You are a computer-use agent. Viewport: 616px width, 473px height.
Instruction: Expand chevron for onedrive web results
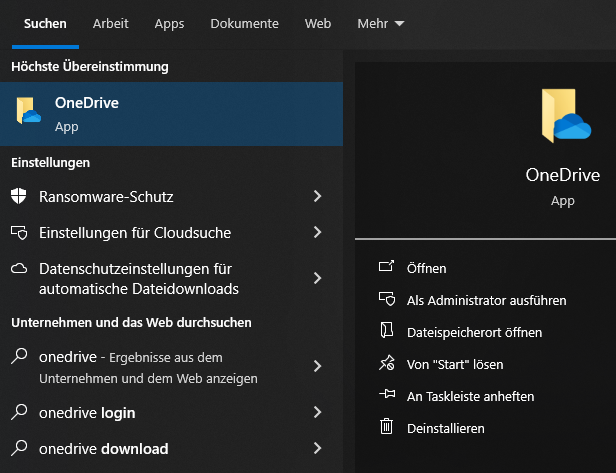(317, 366)
